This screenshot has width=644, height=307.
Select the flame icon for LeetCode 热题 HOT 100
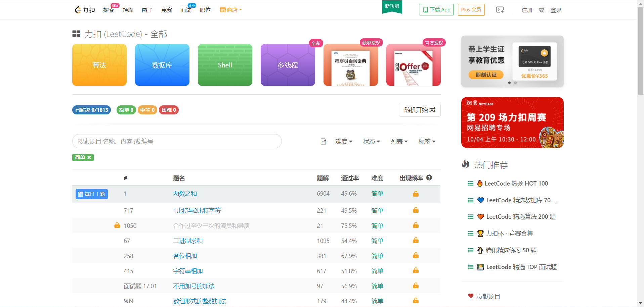pos(480,183)
